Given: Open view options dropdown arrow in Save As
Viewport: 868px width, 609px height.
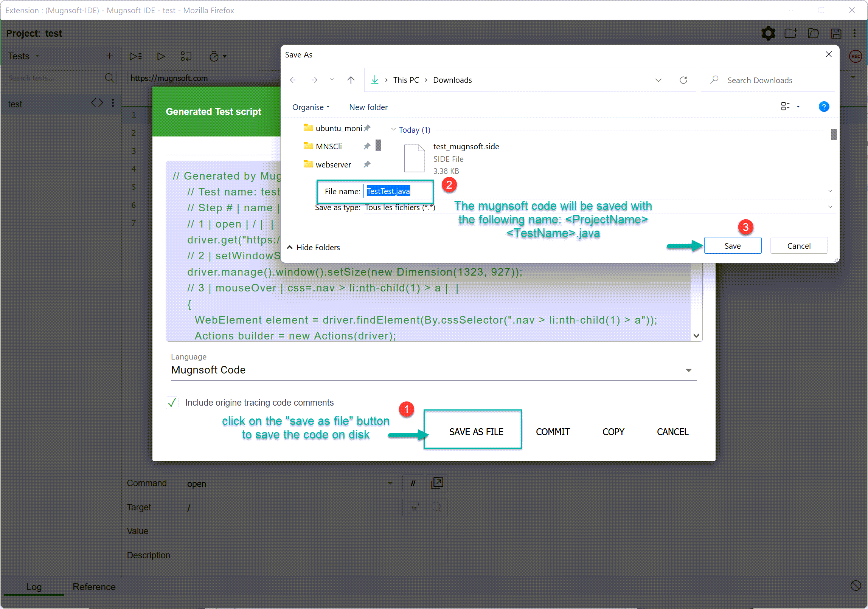Looking at the screenshot, I should tap(798, 107).
